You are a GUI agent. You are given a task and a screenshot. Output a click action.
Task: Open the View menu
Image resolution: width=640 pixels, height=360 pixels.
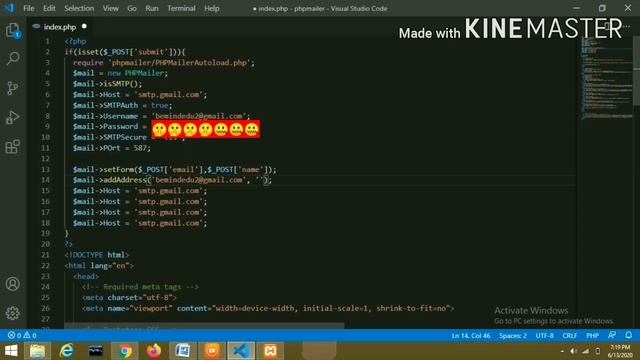click(x=110, y=8)
